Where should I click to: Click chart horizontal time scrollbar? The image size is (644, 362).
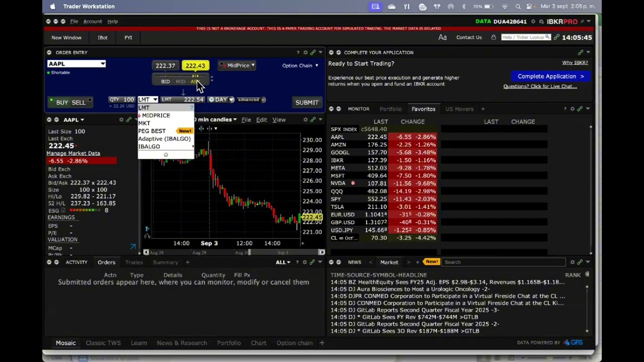point(234,252)
